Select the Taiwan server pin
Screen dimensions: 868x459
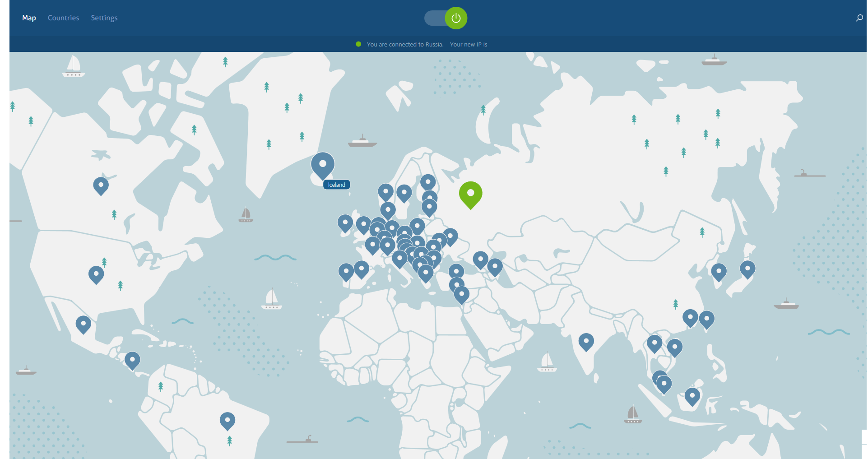[706, 318]
